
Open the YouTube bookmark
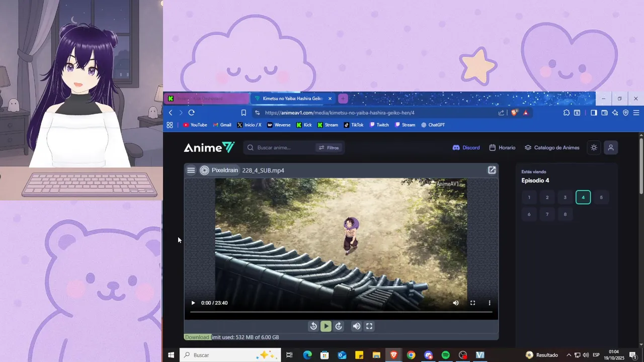[x=195, y=125]
